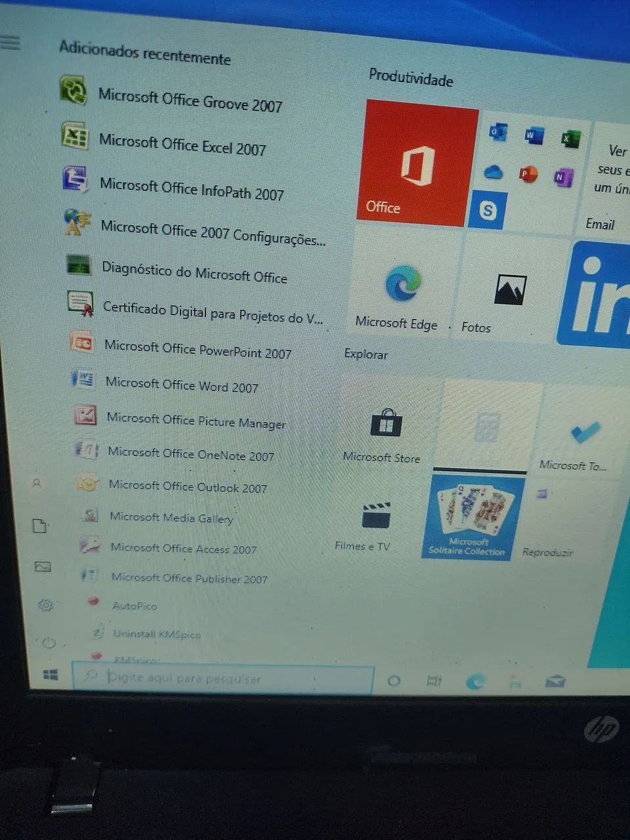Click the Uninstall KMSpico icon
This screenshot has width=630, height=840.
97,632
